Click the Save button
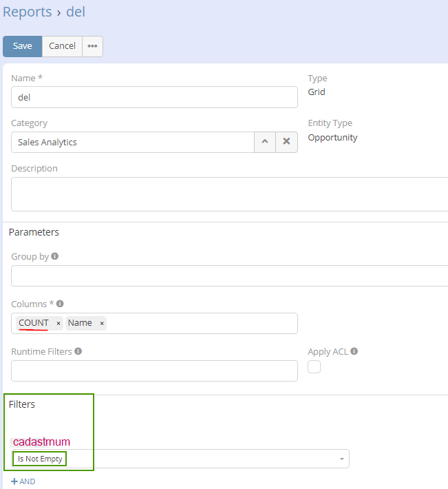Viewport: 448px width, 489px height. [23, 46]
